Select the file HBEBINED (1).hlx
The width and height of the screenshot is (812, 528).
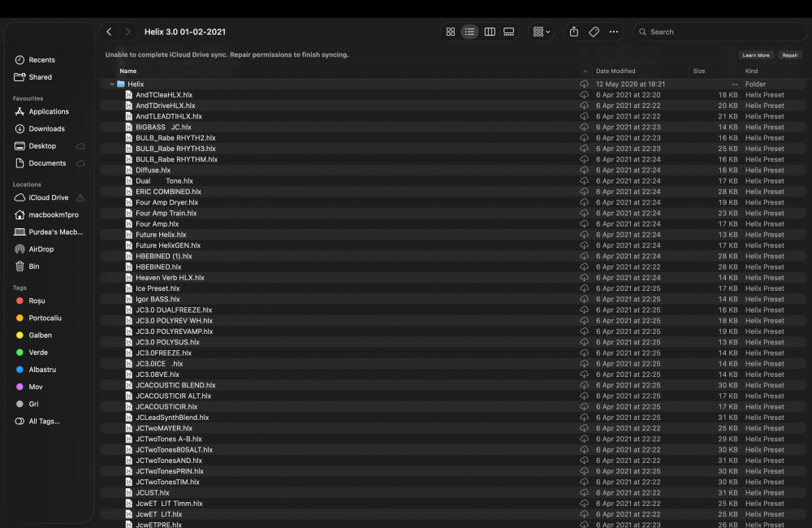[x=453, y=256]
